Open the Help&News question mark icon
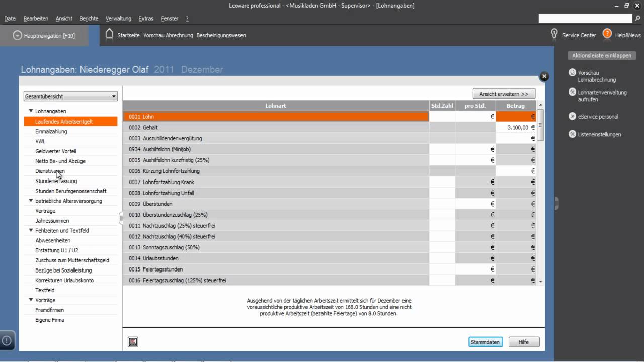The height and width of the screenshot is (362, 644). point(607,34)
